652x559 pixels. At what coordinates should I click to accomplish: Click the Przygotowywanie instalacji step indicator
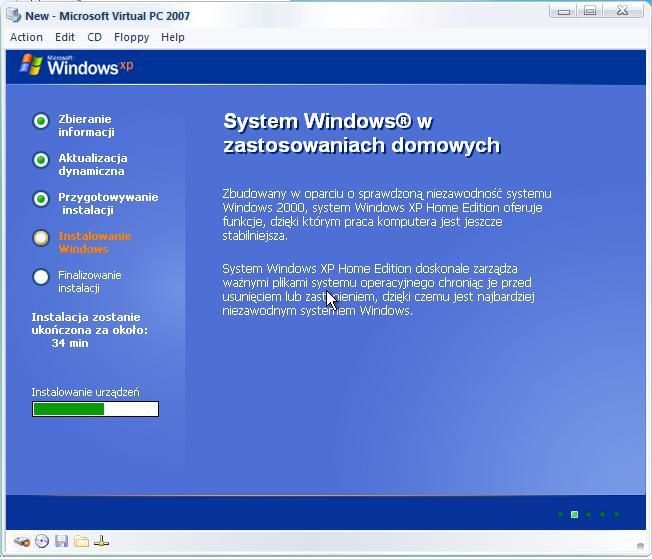tap(41, 199)
